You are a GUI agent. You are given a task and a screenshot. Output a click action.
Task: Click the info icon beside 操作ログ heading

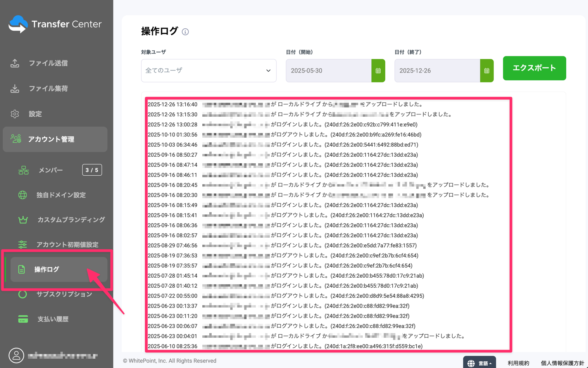coord(185,32)
